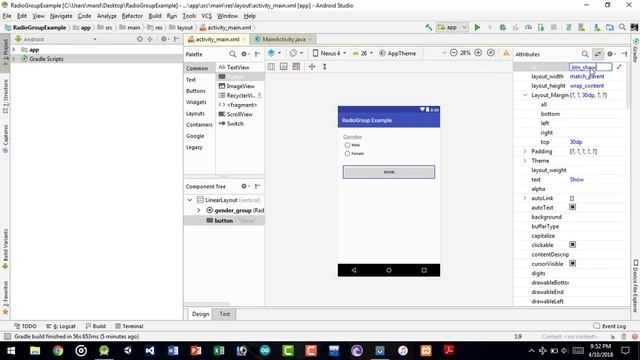Expand the app module in the project tree

pos(14,49)
